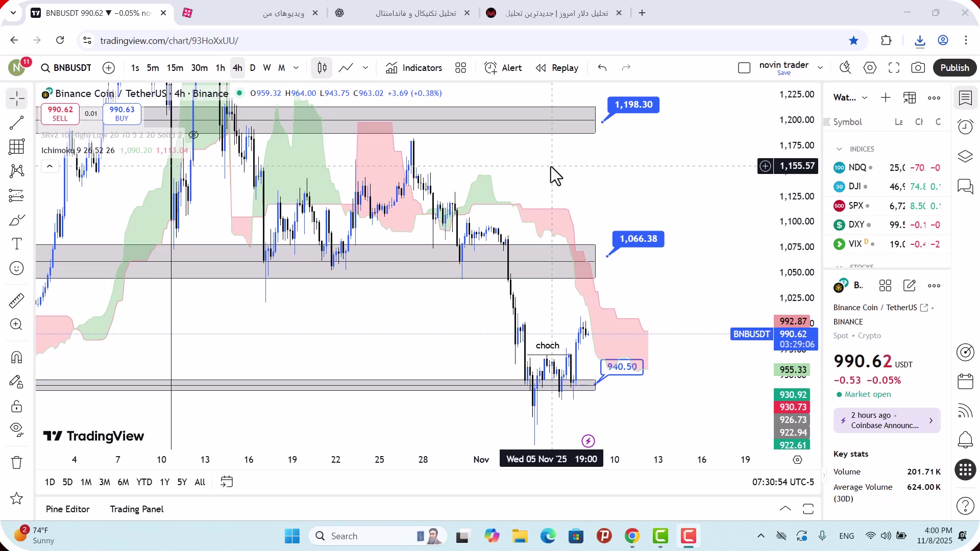Collapse the bottom panel chevron
980x551 pixels.
tap(786, 509)
